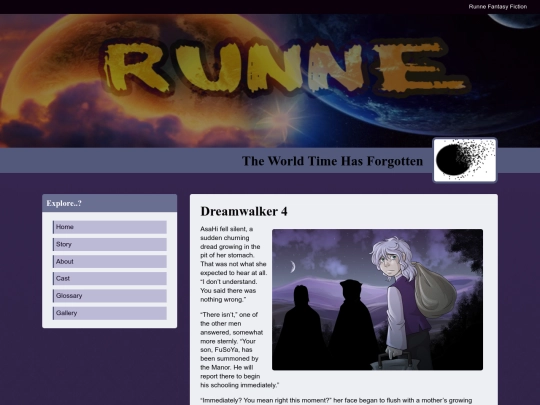
Task: Click The World Time Has Forgotten tagline
Action: pos(332,161)
